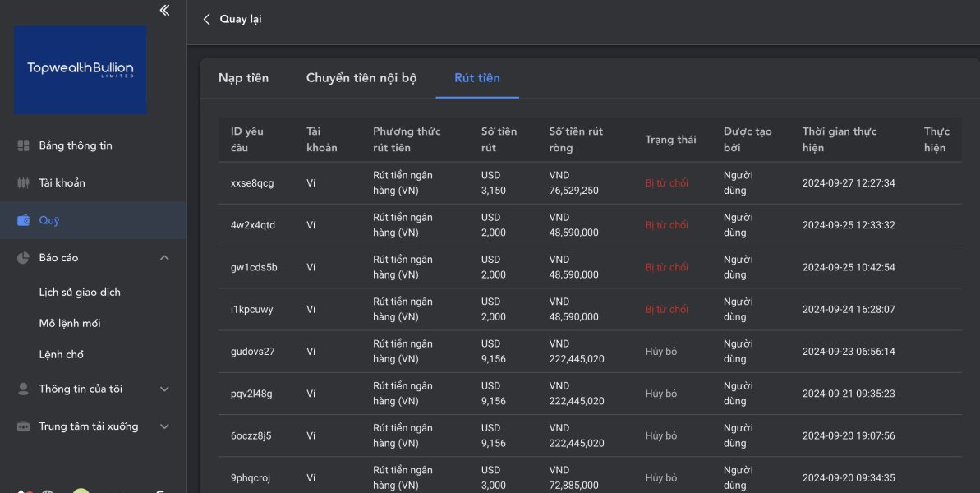
Task: Switch to the Nạp tiền tab
Action: [243, 78]
